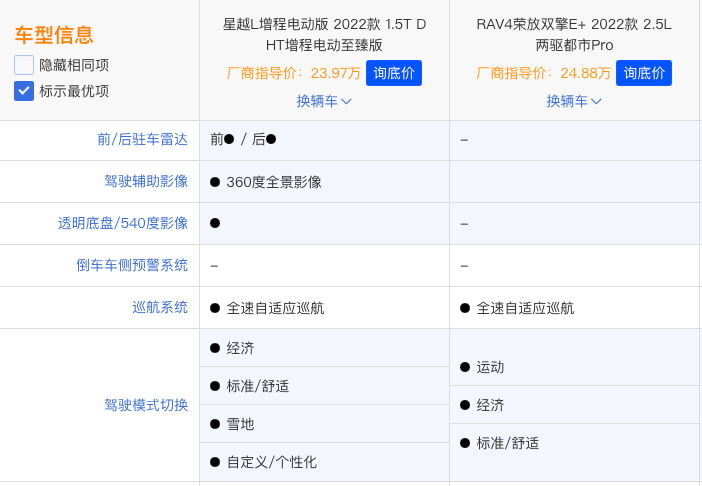Check the 隐藏相同项 checkbox
Image resolution: width=702 pixels, height=486 pixels.
click(24, 65)
